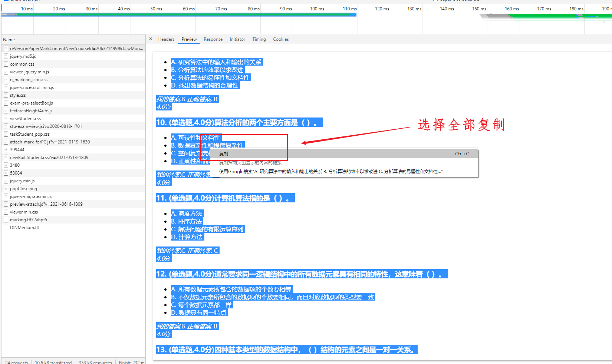Open the Initiator tab

237,39
